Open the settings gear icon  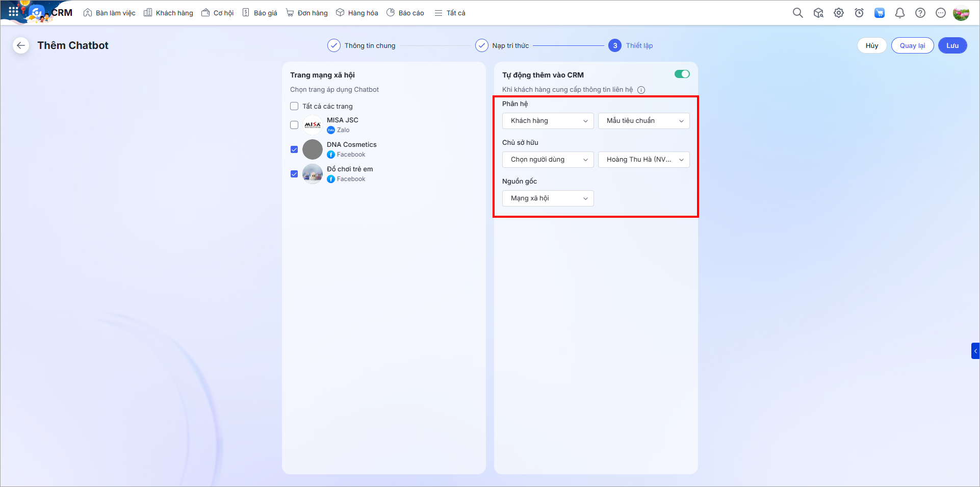pyautogui.click(x=838, y=13)
